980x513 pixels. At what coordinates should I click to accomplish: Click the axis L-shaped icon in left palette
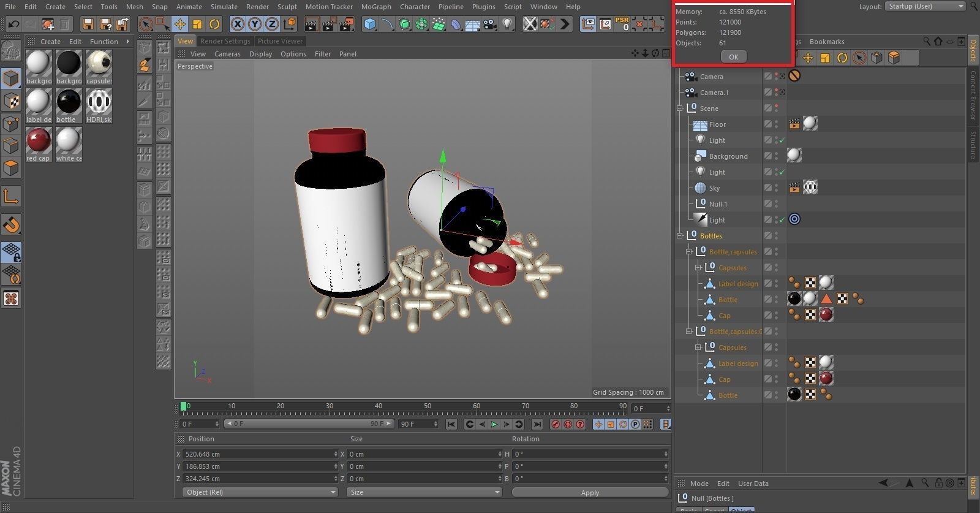(11, 196)
